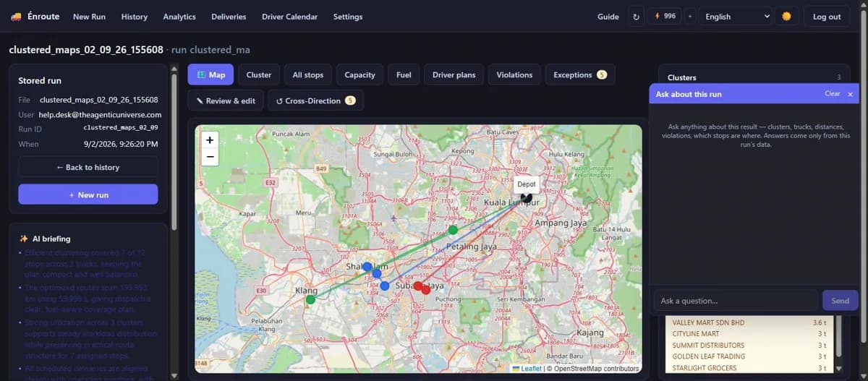This screenshot has width=868, height=381.
Task: Click the small plus button beside the credits counter
Action: coord(689,17)
